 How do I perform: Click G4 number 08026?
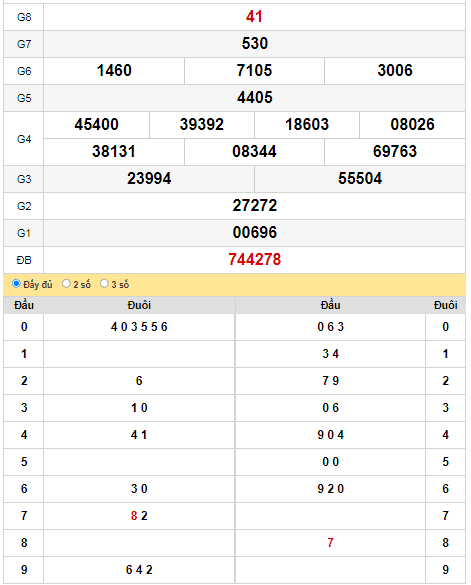click(x=412, y=125)
